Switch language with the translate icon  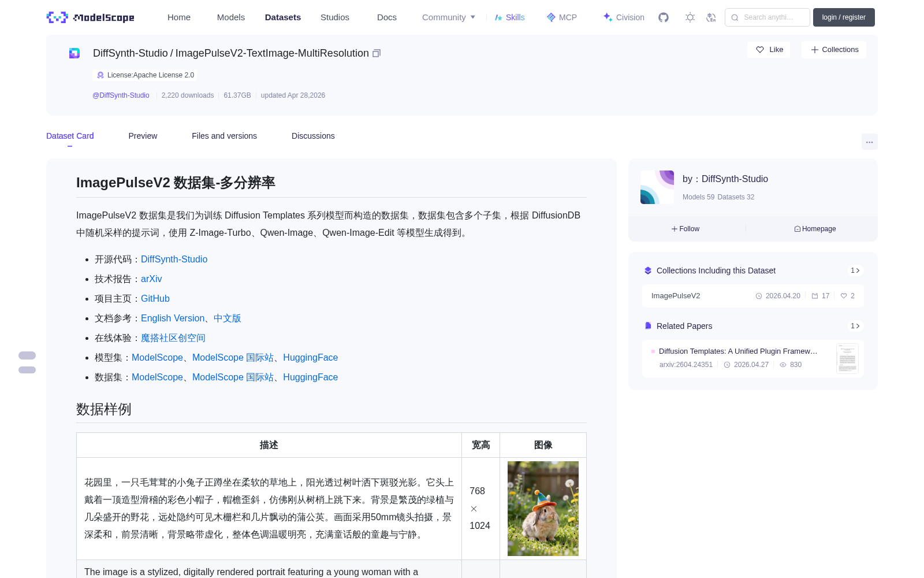point(711,17)
